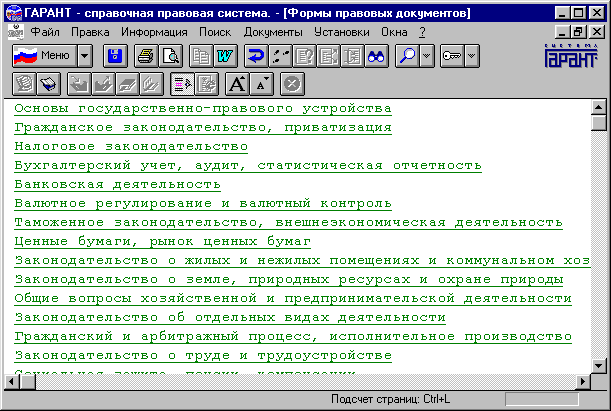
Task: Open the Документы menu
Action: tap(273, 32)
